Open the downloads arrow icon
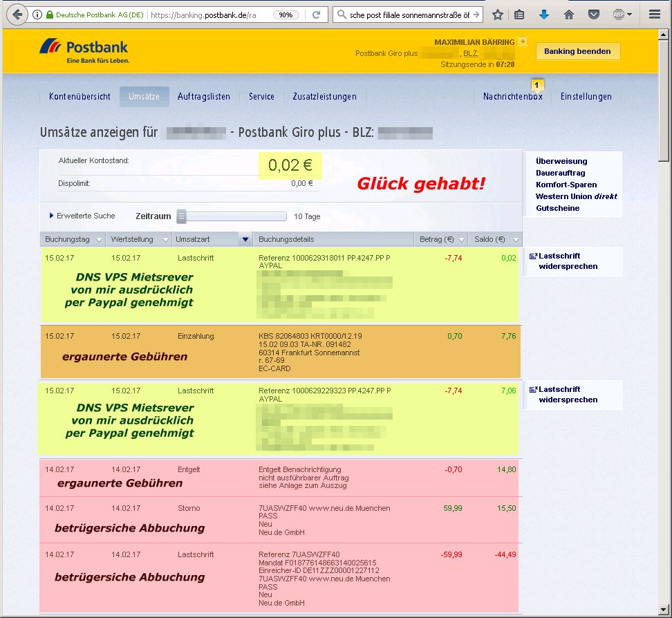 point(544,15)
